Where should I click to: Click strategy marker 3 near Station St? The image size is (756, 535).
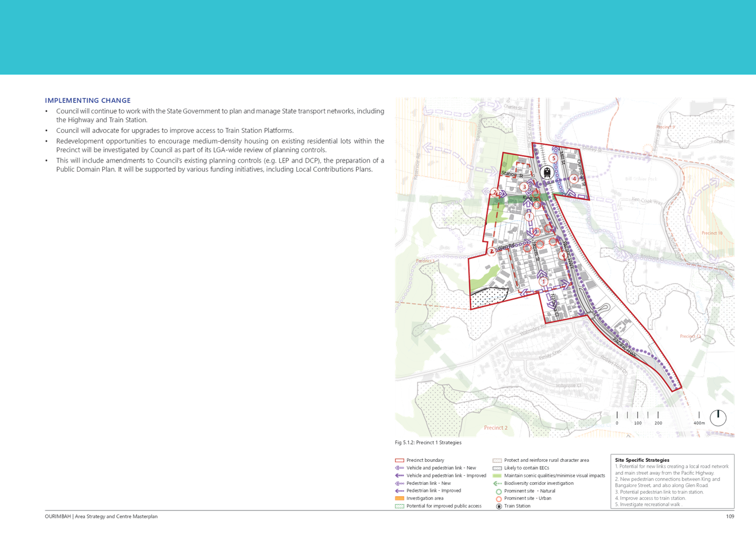coord(524,187)
